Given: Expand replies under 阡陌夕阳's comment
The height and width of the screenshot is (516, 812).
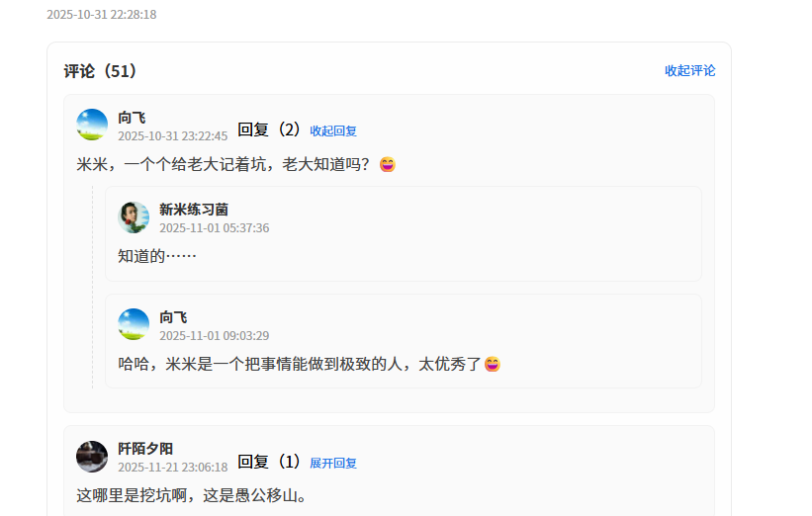Looking at the screenshot, I should 333,464.
